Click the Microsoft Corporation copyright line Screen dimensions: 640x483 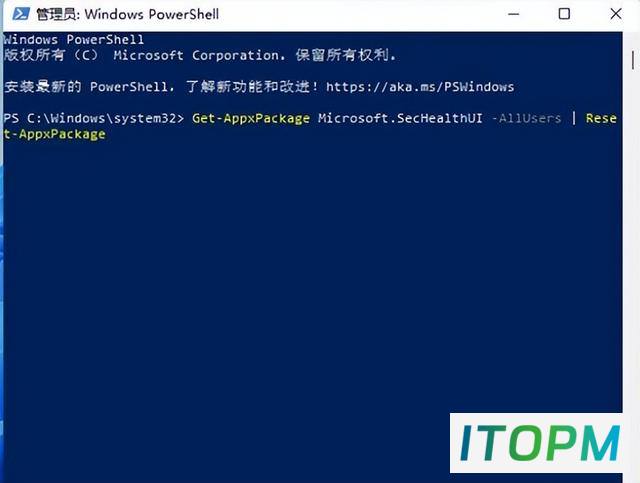coord(200,55)
